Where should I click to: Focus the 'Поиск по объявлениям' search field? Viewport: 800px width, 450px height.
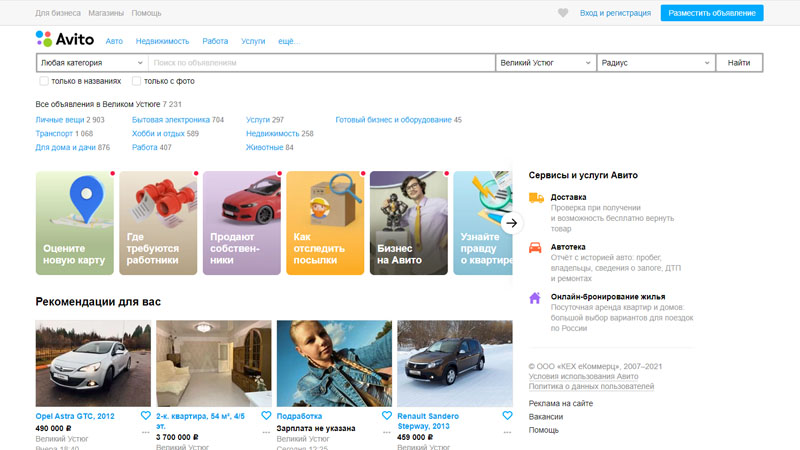tap(321, 63)
